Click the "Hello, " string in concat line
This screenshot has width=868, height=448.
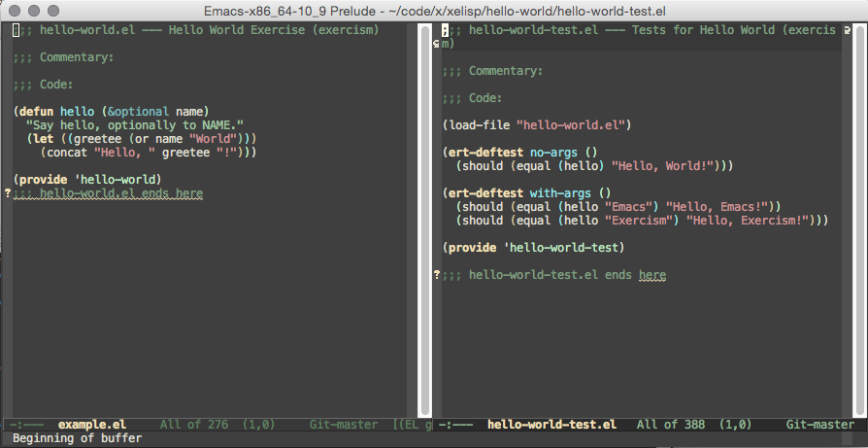124,153
